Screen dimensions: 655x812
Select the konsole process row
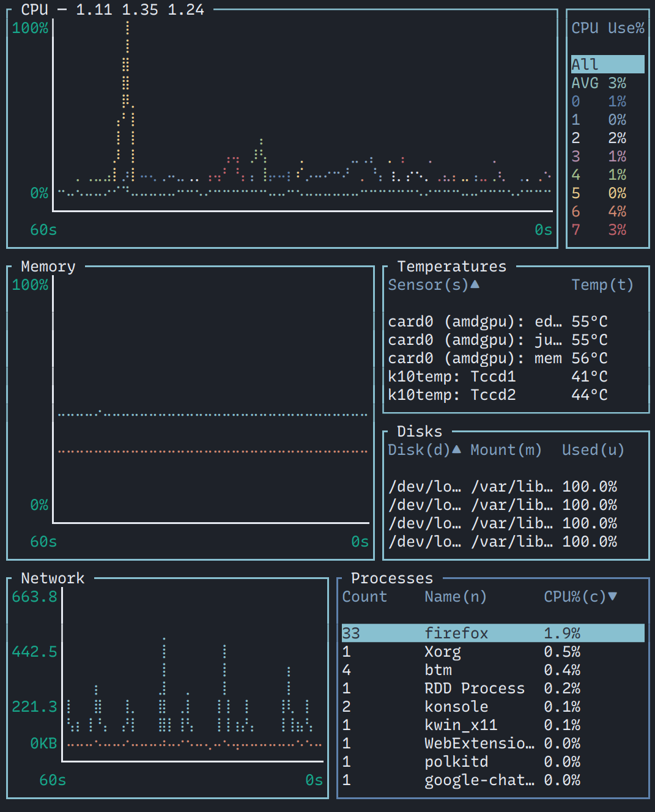coord(493,706)
